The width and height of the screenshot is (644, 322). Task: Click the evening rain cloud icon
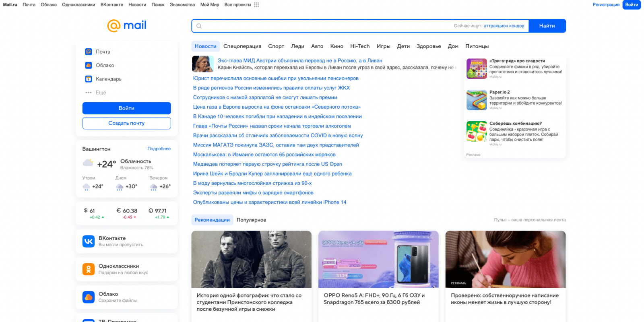[x=153, y=187]
